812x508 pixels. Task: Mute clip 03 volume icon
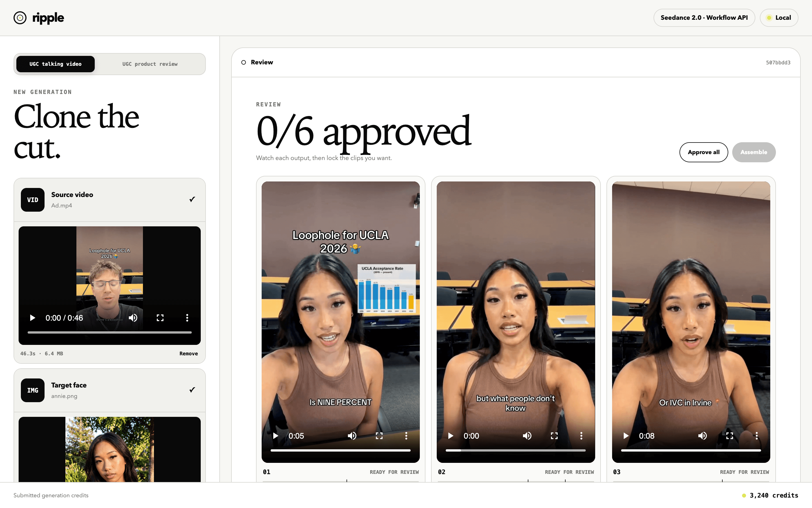[703, 436]
